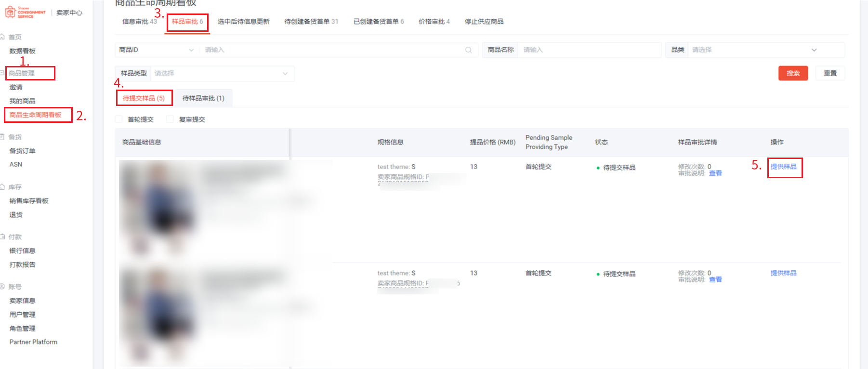
Task: Enable the 首轮提交 checkbox
Action: point(119,119)
